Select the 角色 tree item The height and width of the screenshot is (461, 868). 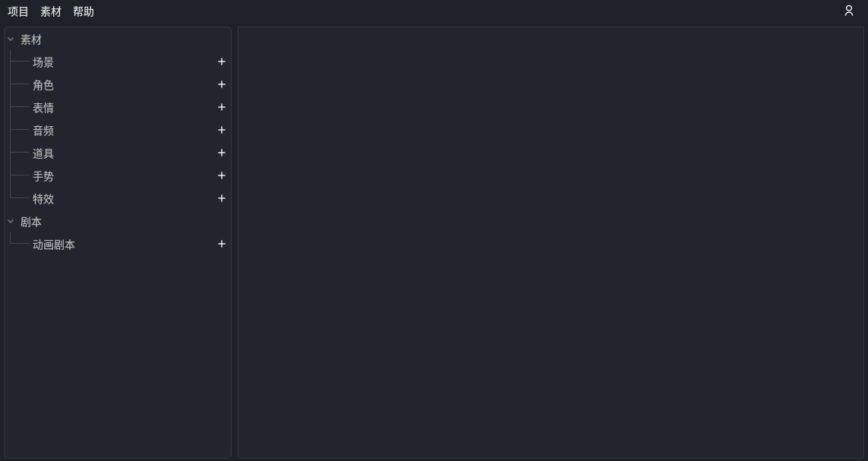(43, 85)
